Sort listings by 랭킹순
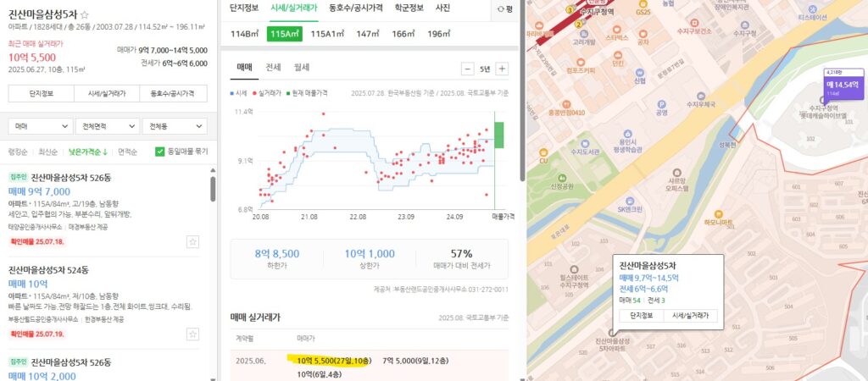 [18, 152]
